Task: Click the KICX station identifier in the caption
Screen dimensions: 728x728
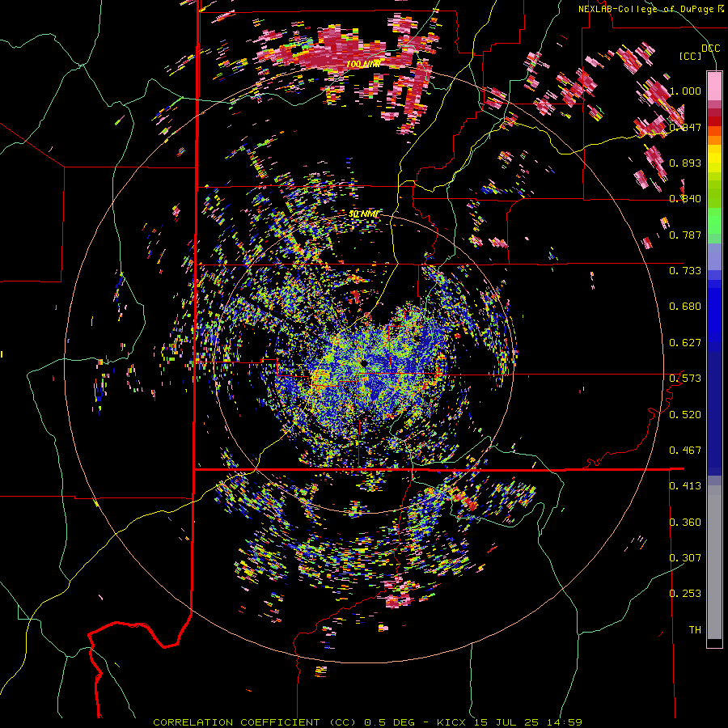Action: click(x=451, y=722)
